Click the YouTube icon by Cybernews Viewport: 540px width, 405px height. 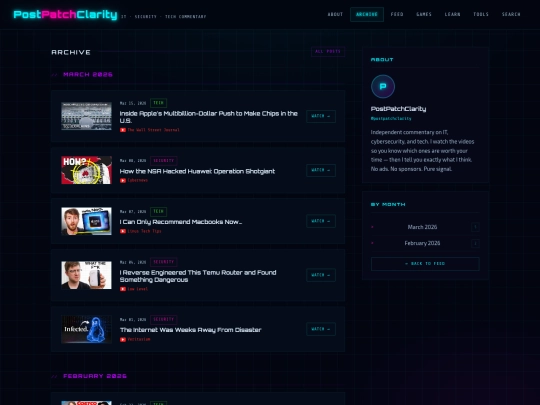click(x=123, y=180)
